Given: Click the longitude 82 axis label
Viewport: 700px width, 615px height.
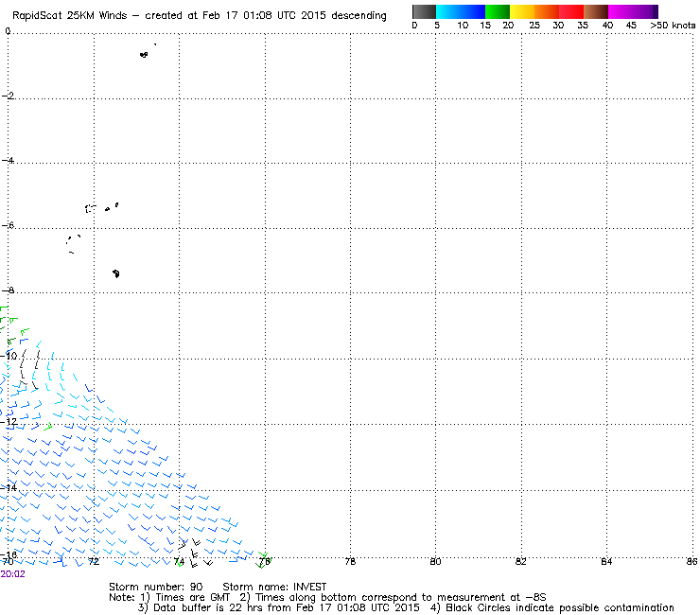Looking at the screenshot, I should point(521,561).
